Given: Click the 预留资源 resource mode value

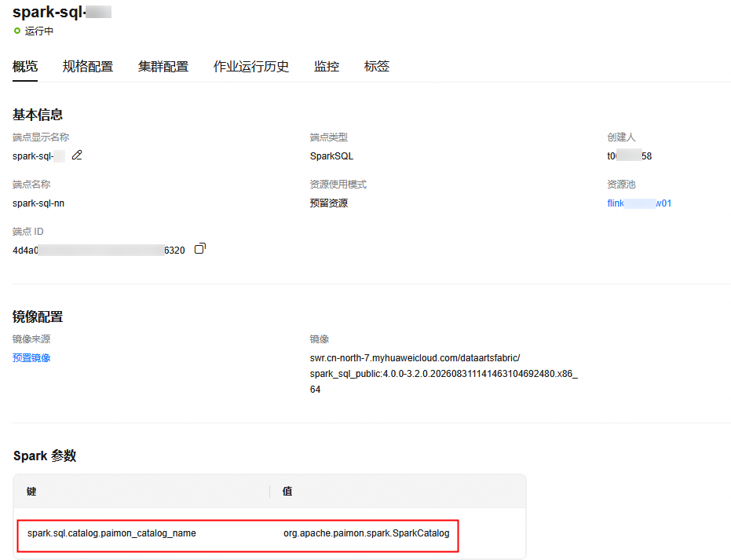Looking at the screenshot, I should pos(329,203).
